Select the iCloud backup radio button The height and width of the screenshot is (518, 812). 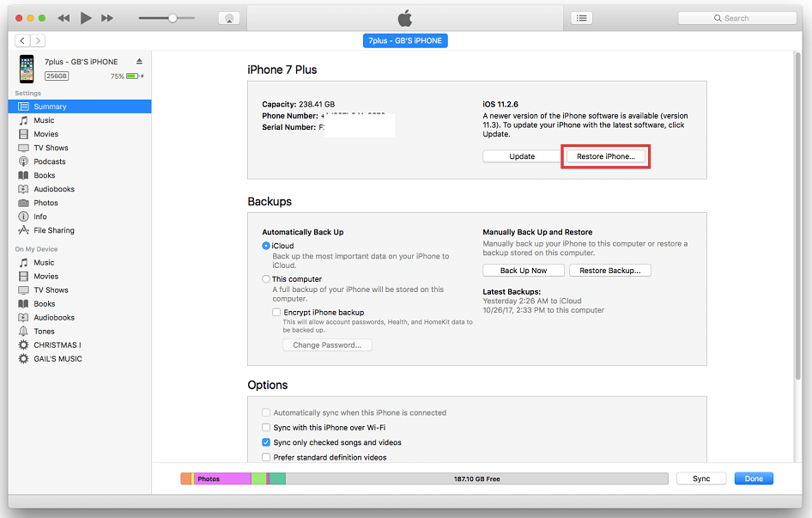tap(266, 246)
